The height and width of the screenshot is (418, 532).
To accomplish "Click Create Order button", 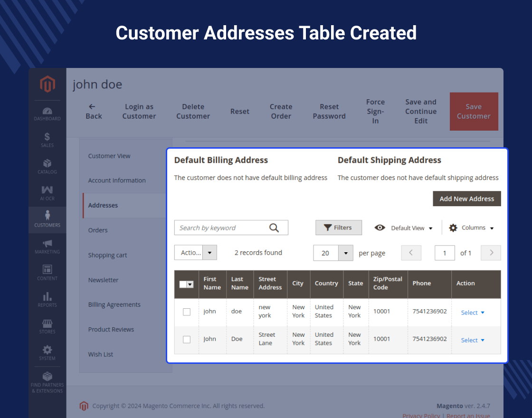I will click(281, 111).
